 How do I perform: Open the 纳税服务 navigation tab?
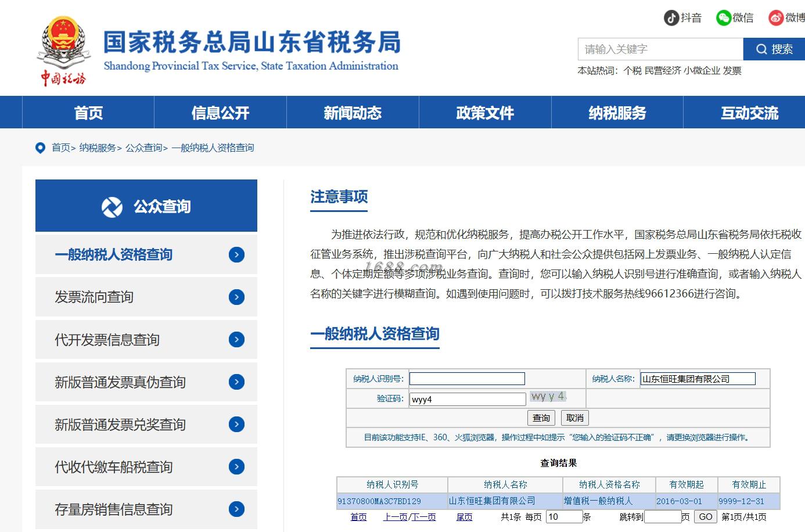617,113
